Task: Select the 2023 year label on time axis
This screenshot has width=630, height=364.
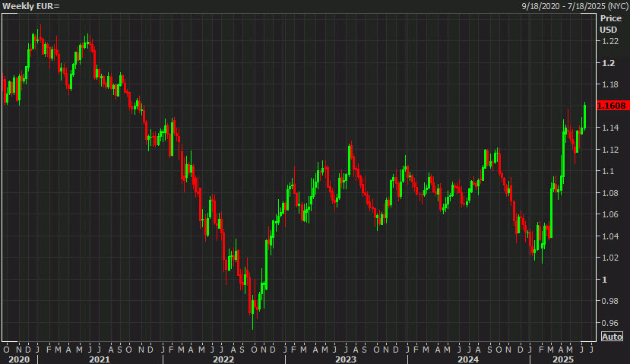Action: [346, 359]
